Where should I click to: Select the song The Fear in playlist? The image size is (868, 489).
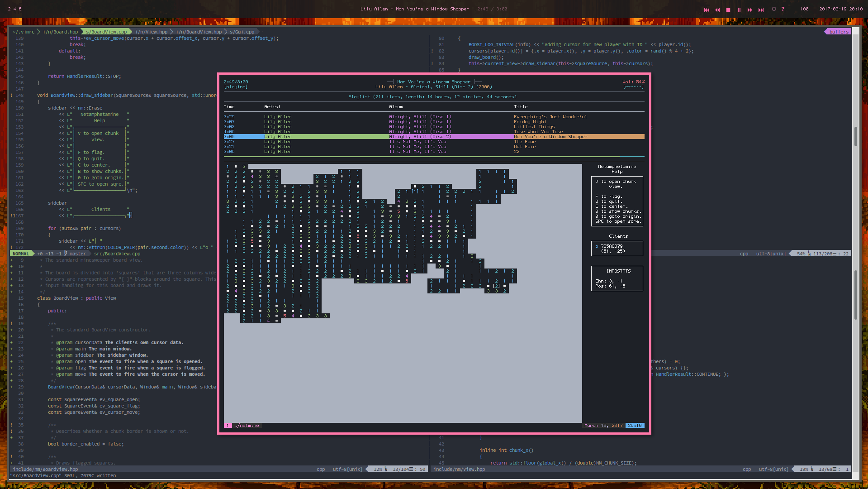[524, 142]
